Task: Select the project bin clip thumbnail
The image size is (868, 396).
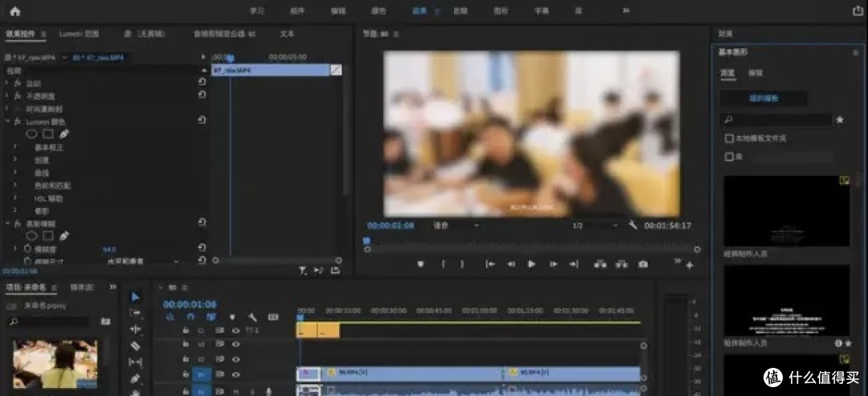Action: click(x=55, y=364)
